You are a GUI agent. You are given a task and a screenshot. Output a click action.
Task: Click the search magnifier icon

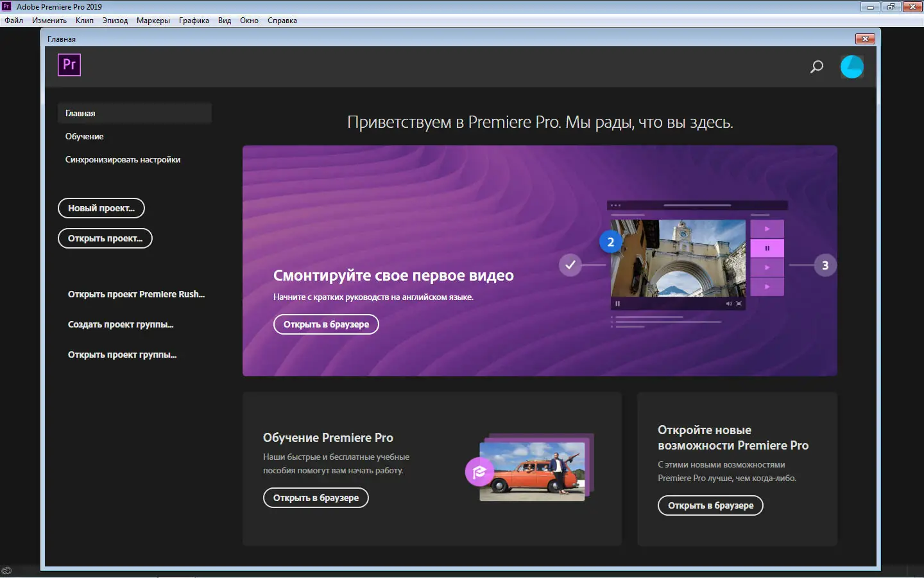816,67
